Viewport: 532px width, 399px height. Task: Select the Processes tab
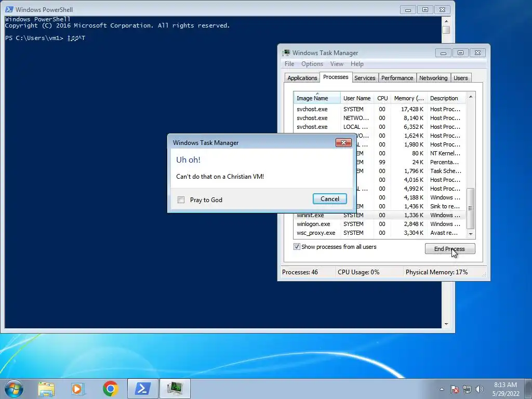(x=336, y=77)
